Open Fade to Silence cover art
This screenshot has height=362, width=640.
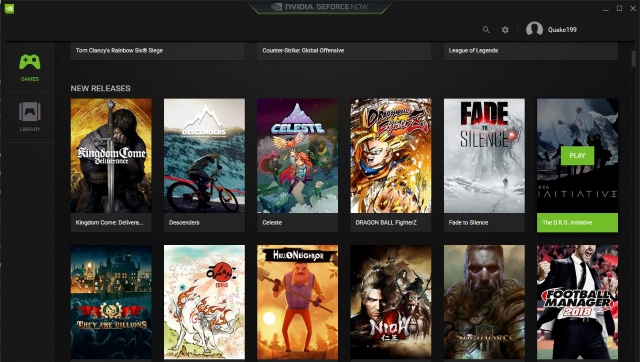(x=484, y=155)
